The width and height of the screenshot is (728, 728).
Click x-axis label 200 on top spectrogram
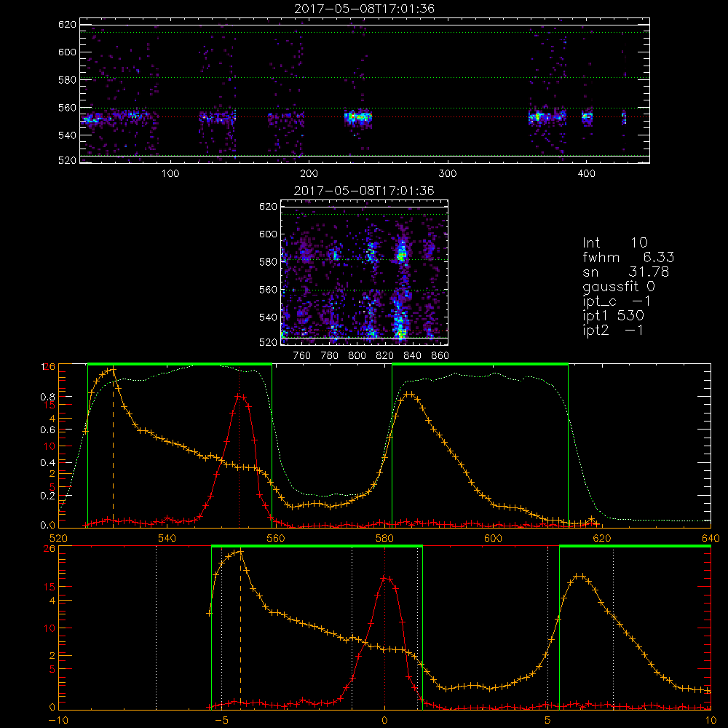pyautogui.click(x=309, y=174)
